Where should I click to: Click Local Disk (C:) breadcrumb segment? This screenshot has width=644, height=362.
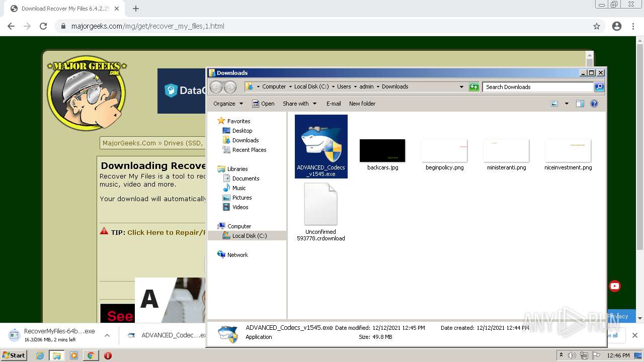[311, 87]
